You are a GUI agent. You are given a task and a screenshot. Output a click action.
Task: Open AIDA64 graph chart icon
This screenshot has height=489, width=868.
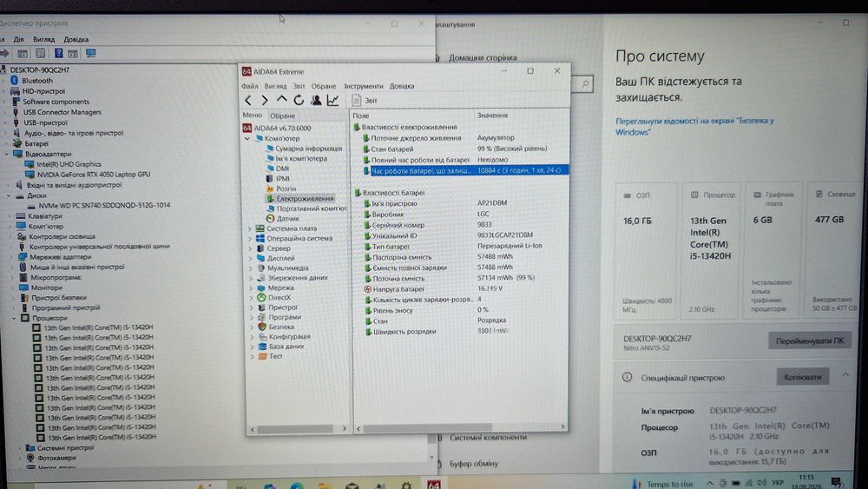332,100
